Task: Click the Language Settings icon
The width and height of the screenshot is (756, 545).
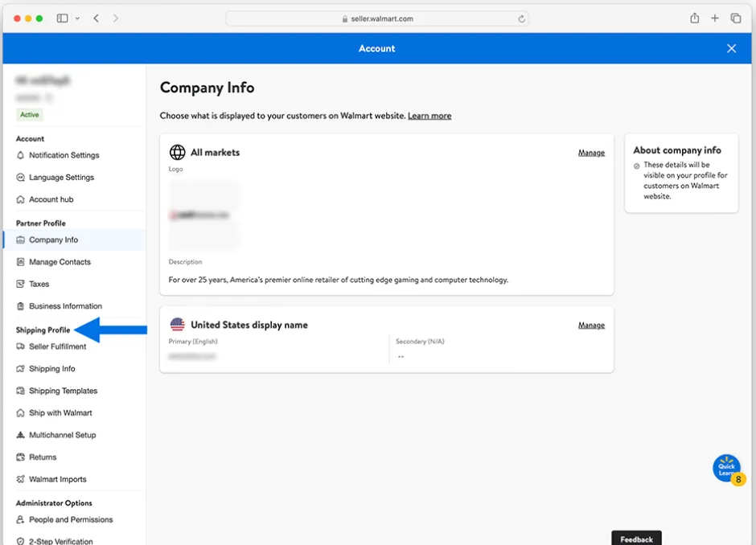Action: tap(20, 178)
